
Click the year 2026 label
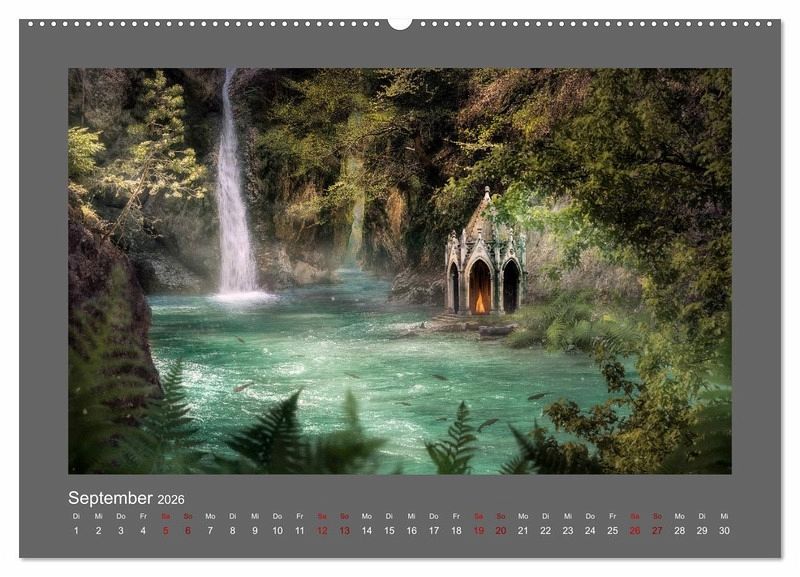click(171, 499)
